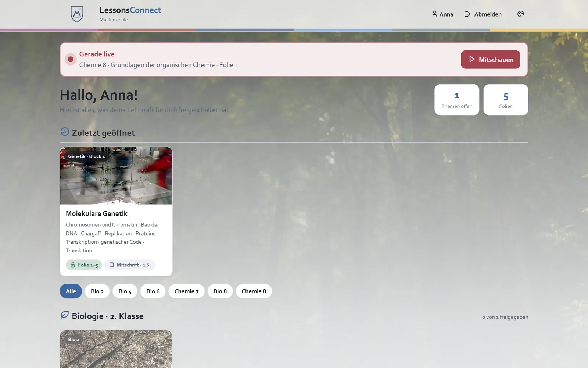
Task: Open the Molekulare Genetik title
Action: (97, 213)
